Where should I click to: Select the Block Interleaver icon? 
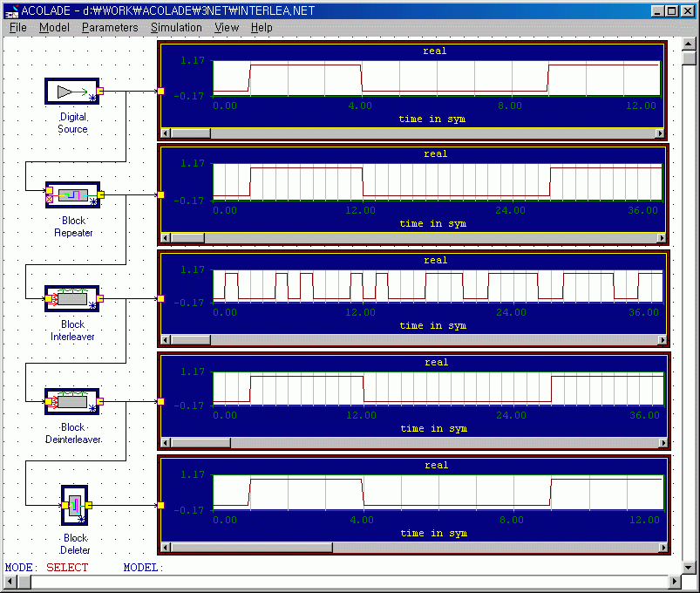pos(71,299)
